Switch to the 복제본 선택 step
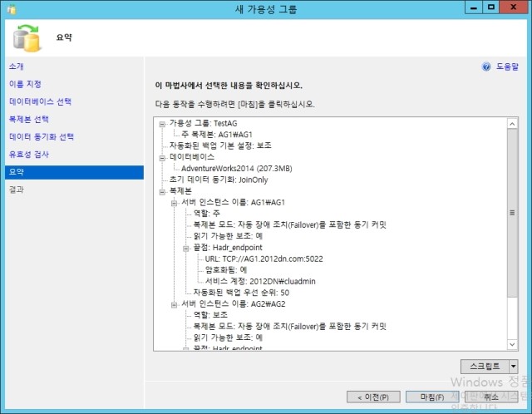Image resolution: width=532 pixels, height=414 pixels. (x=29, y=119)
